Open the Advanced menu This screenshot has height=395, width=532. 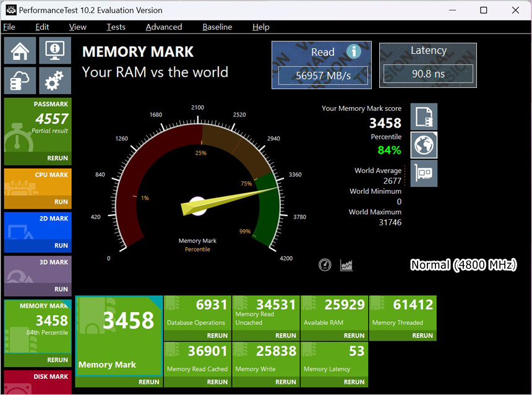[x=163, y=27]
